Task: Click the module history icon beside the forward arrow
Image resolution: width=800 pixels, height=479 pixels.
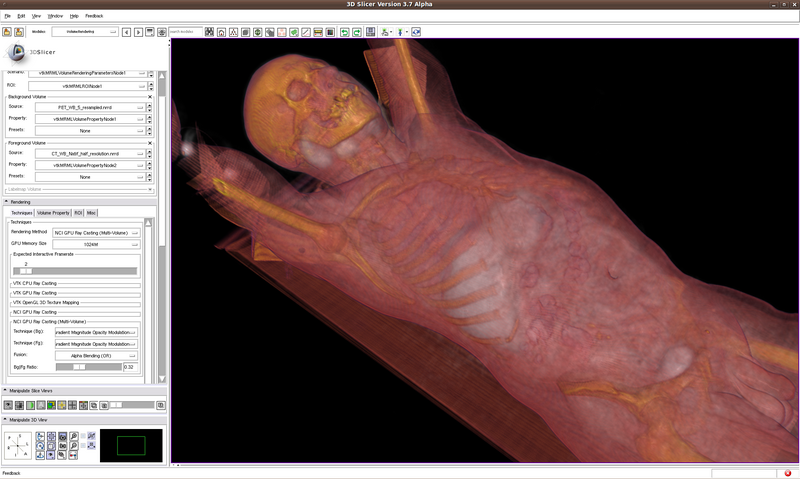Action: pyautogui.click(x=152, y=32)
